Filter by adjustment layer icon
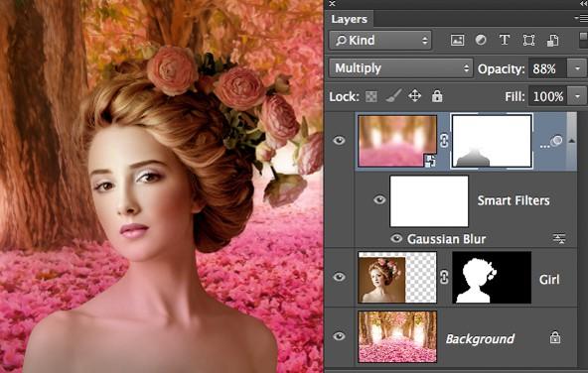The height and width of the screenshot is (373, 588). pyautogui.click(x=481, y=40)
